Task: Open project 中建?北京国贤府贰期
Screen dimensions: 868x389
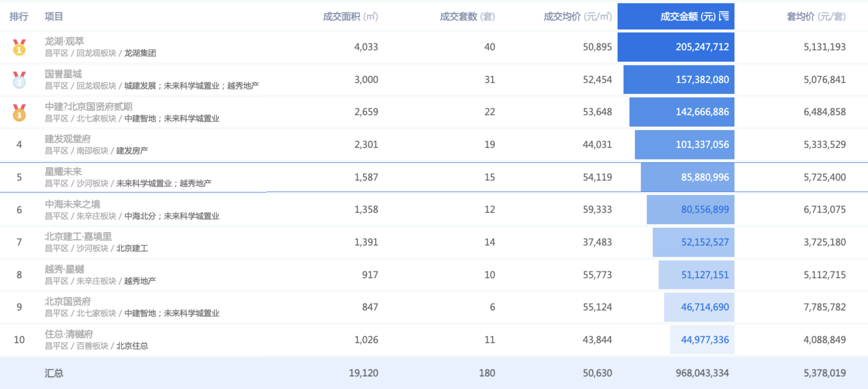Action: click(88, 107)
